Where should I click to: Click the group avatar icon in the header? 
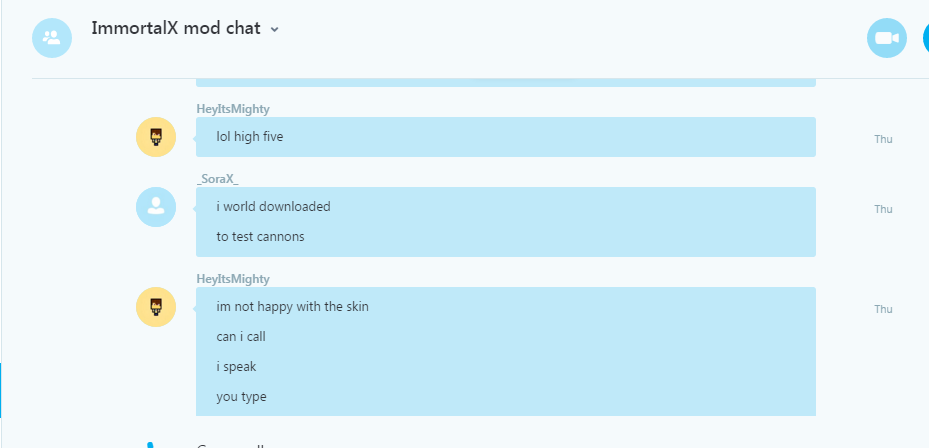[52, 38]
